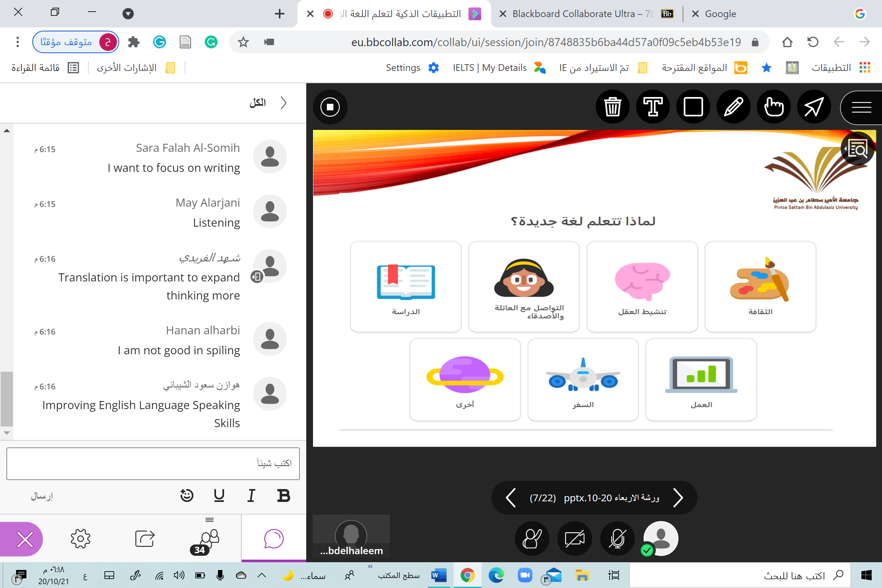The image size is (882, 588).
Task: Open the session hamburger menu
Action: click(x=861, y=107)
